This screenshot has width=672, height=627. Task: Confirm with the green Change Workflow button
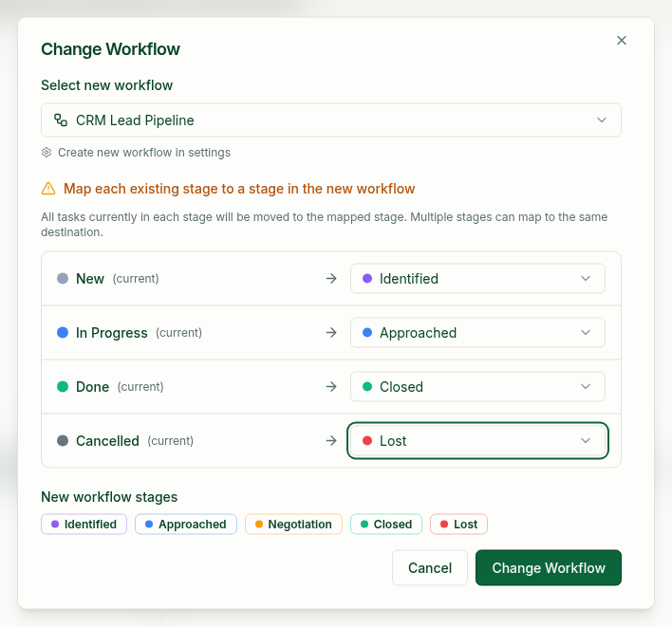tap(549, 568)
